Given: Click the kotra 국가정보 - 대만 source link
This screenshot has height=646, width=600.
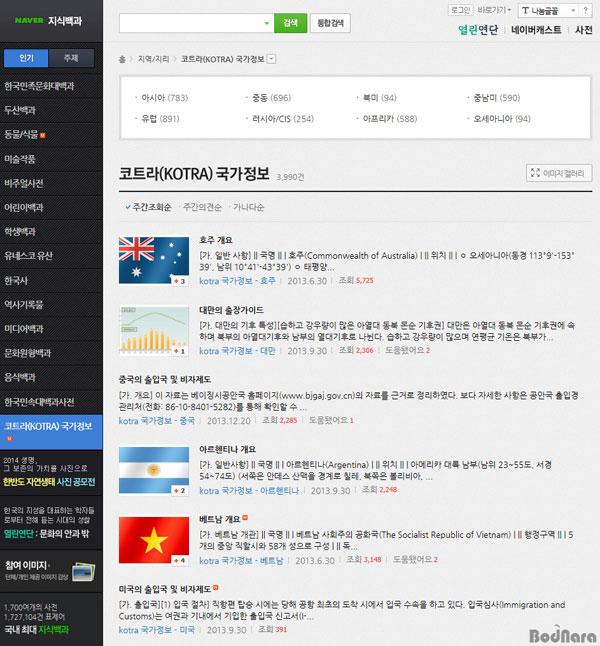Looking at the screenshot, I should [237, 351].
